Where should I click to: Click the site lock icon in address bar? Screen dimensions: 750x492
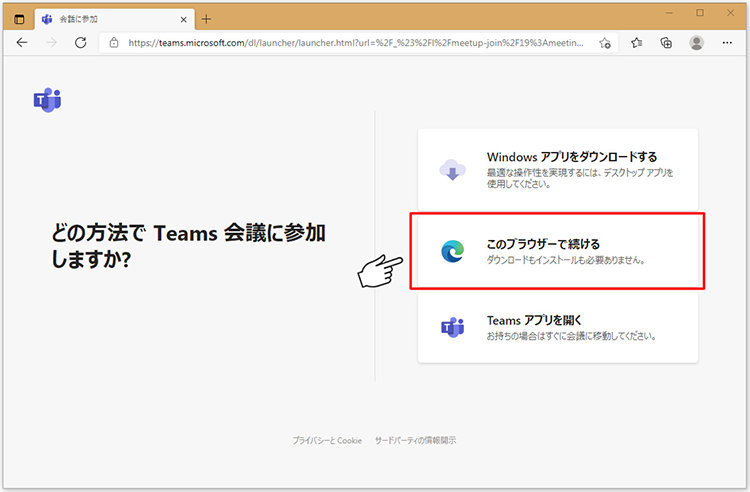click(114, 43)
